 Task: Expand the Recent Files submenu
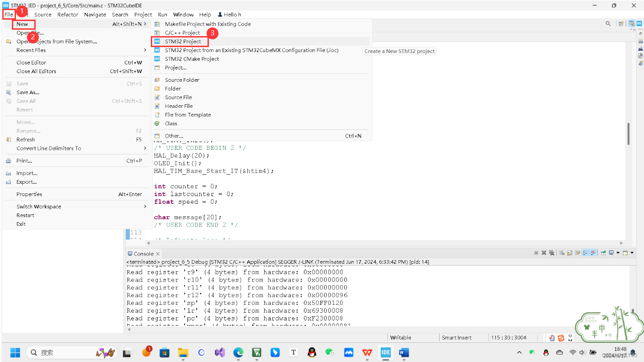[145, 50]
